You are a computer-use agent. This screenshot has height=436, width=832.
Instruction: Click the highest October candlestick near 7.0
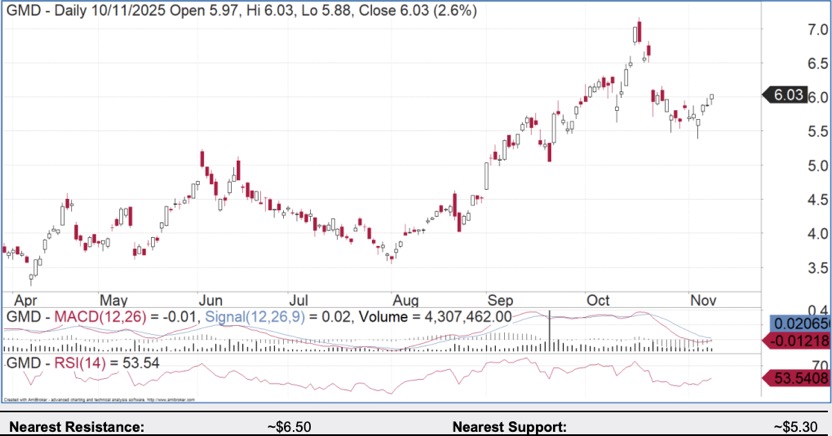point(638,33)
